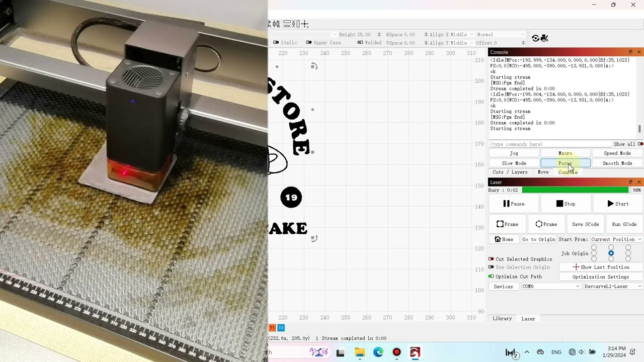Viewport: 644px width, 362px height.
Task: Click the Macro button in console
Action: 565,153
